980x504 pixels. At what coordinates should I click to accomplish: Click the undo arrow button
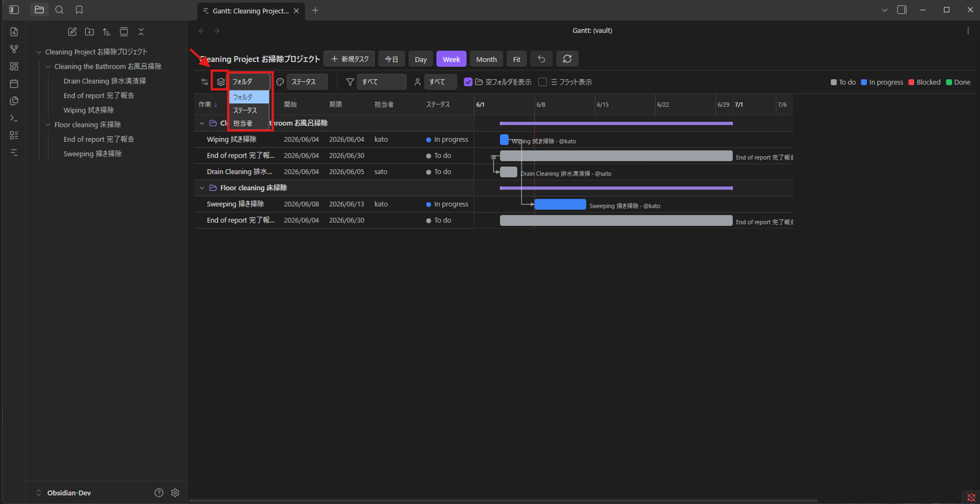coord(542,59)
